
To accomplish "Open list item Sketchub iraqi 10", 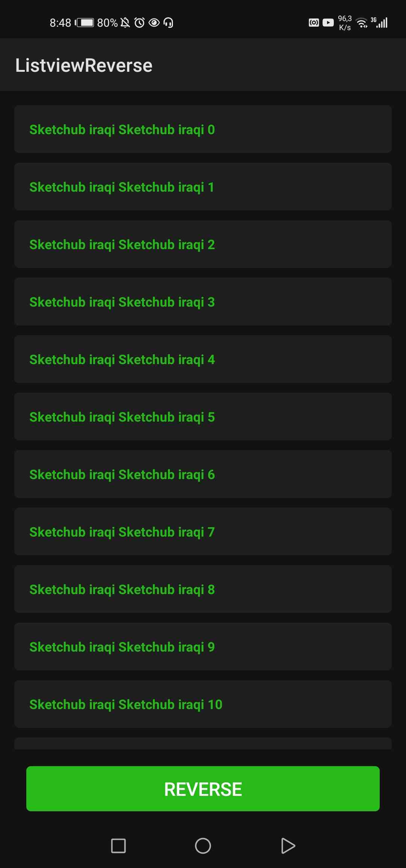I will (203, 704).
